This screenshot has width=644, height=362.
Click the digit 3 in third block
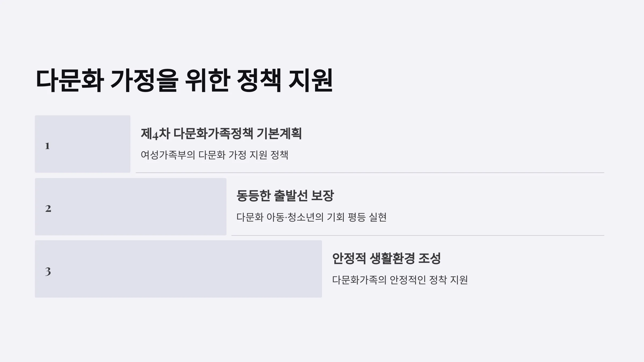coord(48,271)
